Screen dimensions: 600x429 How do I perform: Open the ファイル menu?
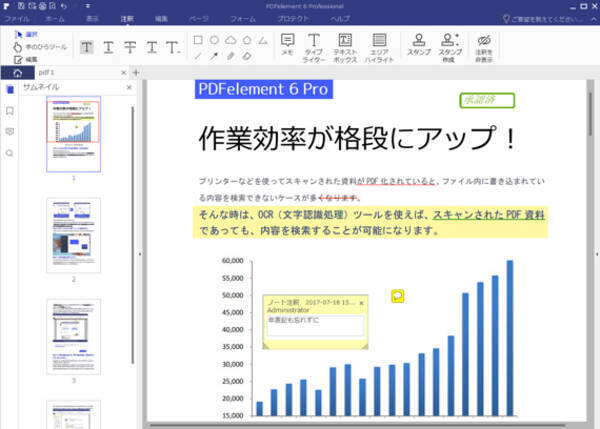(17, 19)
